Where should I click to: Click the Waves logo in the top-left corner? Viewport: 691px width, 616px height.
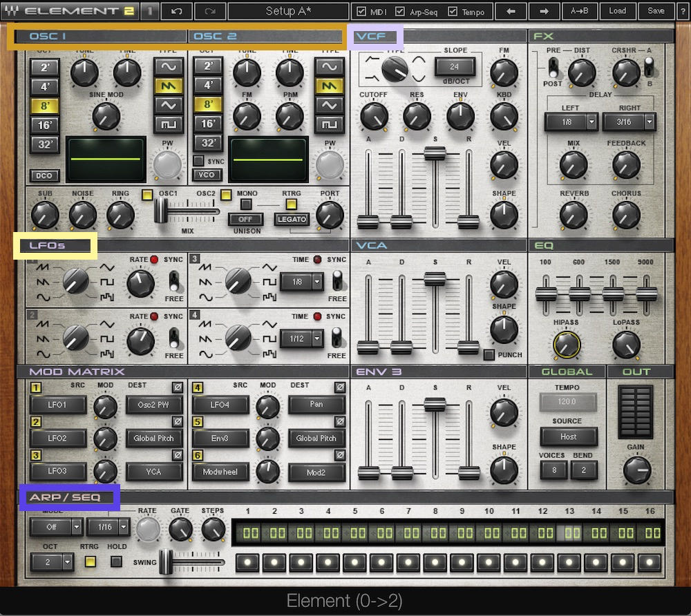tap(12, 11)
